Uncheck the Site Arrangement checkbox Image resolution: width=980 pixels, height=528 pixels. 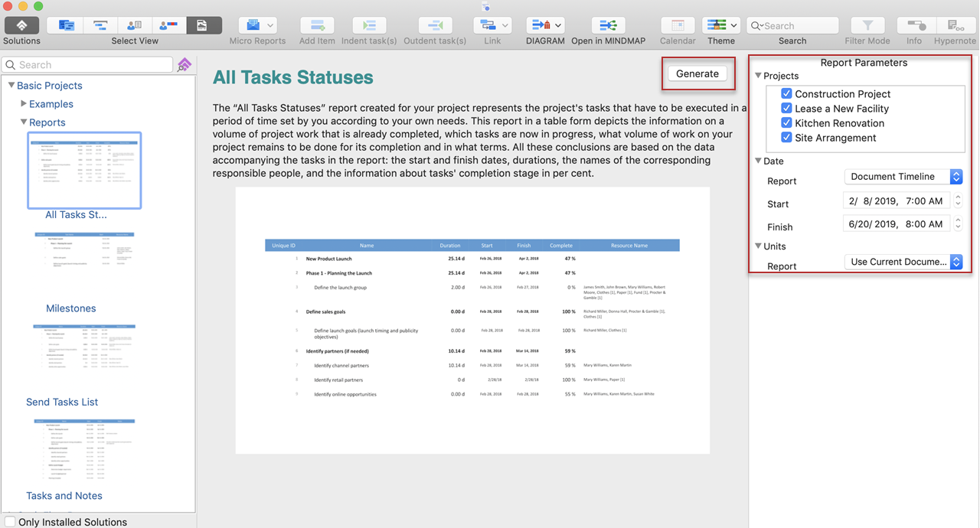786,137
